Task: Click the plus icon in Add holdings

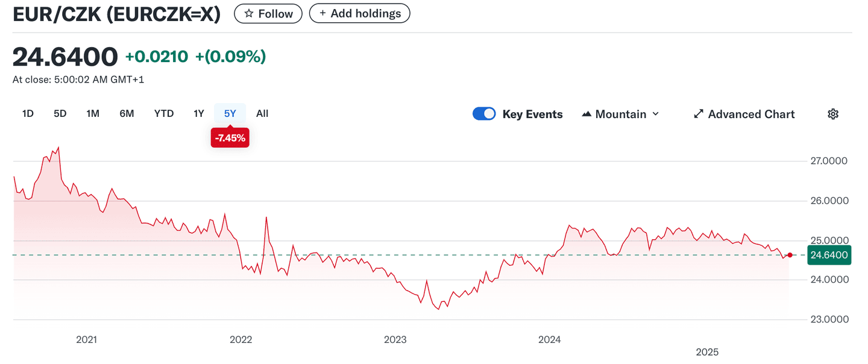Action: 322,13
